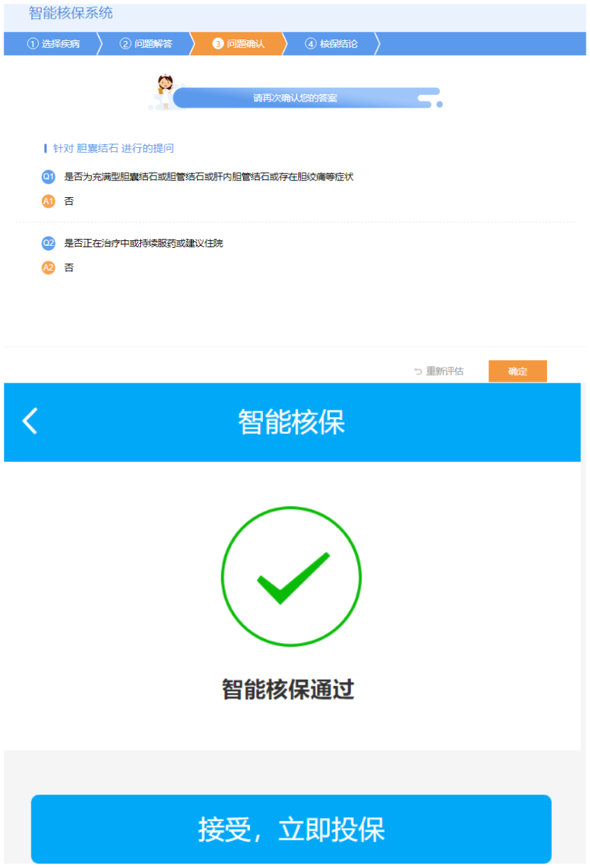
Task: Select the A2 answer badge
Action: click(48, 267)
